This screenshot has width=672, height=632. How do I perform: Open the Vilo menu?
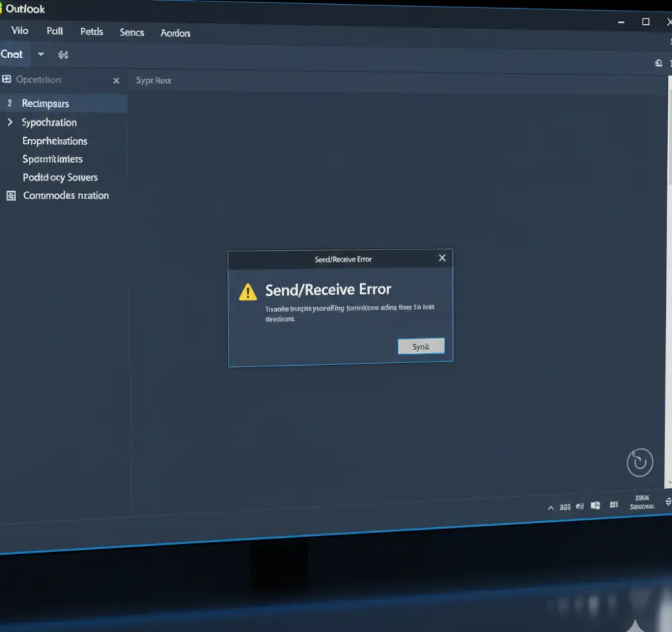pos(19,30)
